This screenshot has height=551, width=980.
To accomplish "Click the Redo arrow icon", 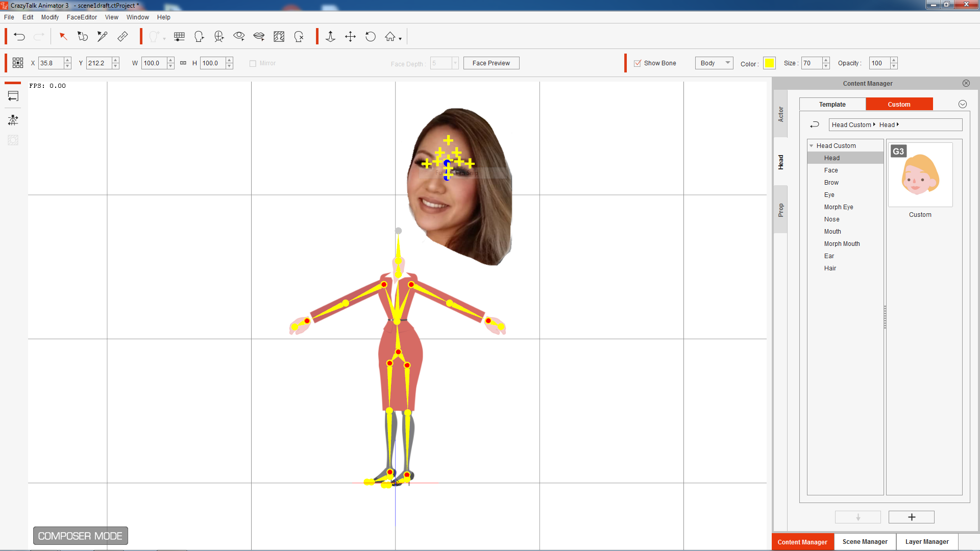I will click(x=39, y=37).
